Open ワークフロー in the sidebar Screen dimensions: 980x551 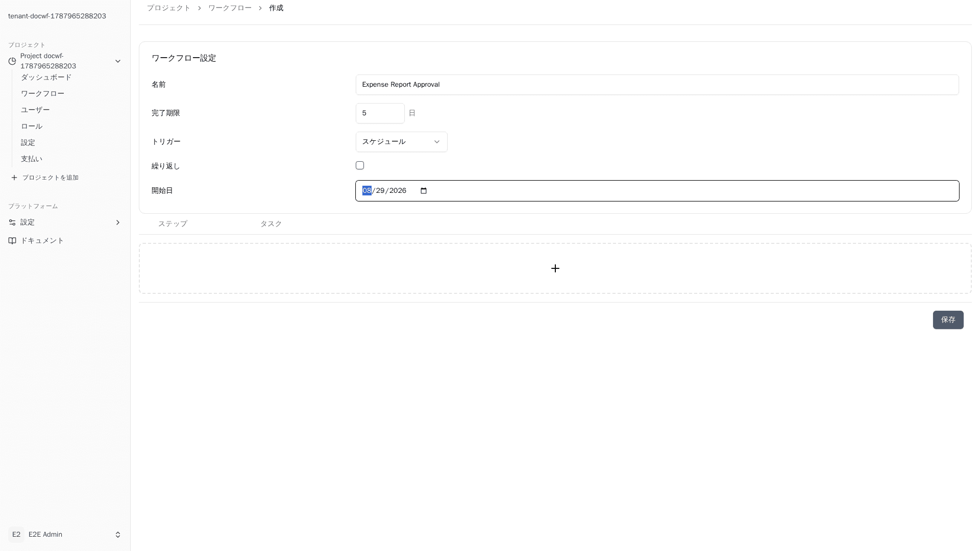tap(42, 94)
